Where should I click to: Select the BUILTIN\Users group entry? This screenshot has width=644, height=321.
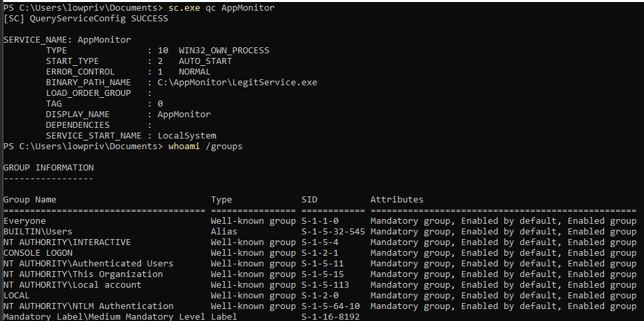click(x=38, y=232)
